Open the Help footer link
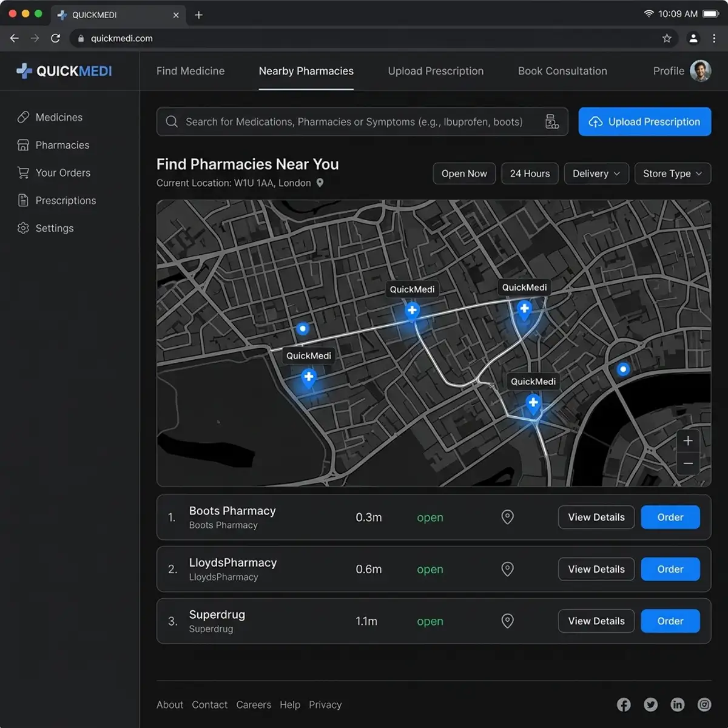The width and height of the screenshot is (728, 728). [x=290, y=704]
